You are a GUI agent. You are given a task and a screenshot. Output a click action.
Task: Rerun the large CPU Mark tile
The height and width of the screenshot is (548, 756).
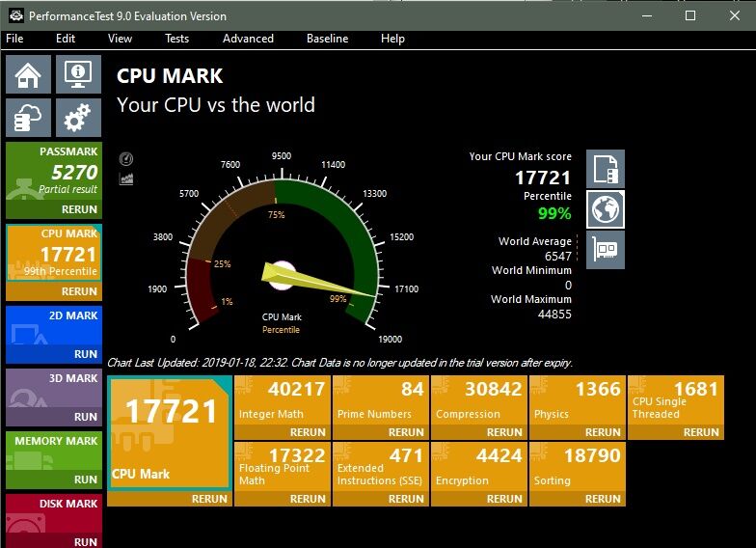point(170,499)
